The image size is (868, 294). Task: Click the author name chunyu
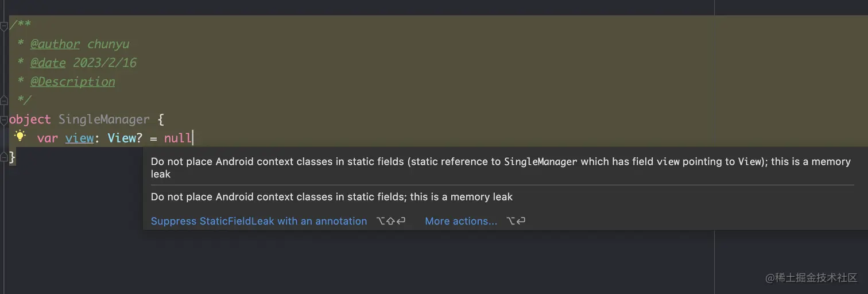click(108, 44)
